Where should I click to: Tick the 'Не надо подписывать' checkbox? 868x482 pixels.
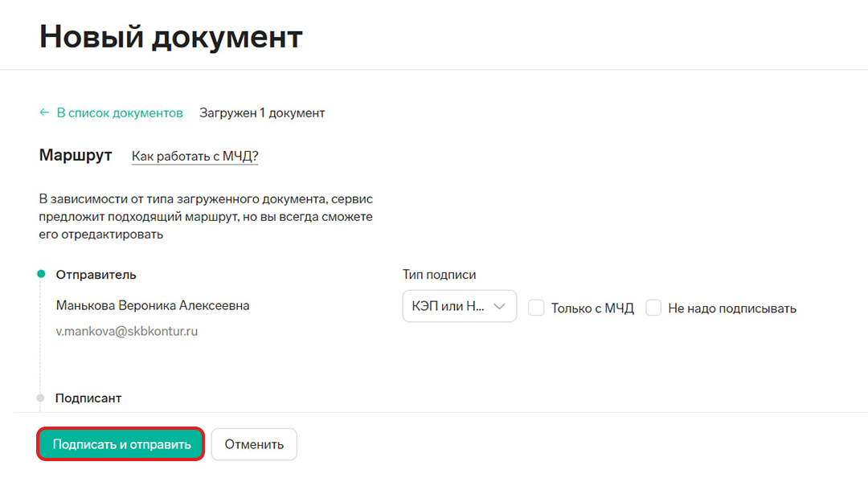(x=653, y=308)
